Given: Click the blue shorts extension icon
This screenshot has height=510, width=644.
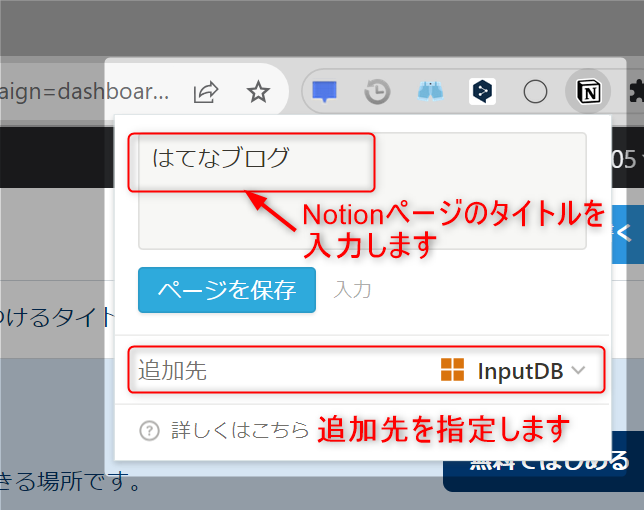Looking at the screenshot, I should (x=430, y=91).
